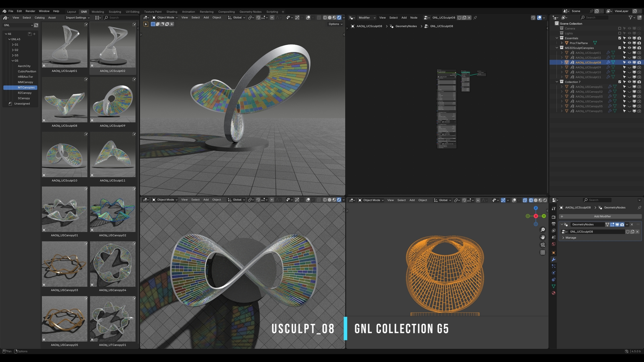Switch perspective/orthographic grid gizmo in bottom-right viewport

point(543,252)
